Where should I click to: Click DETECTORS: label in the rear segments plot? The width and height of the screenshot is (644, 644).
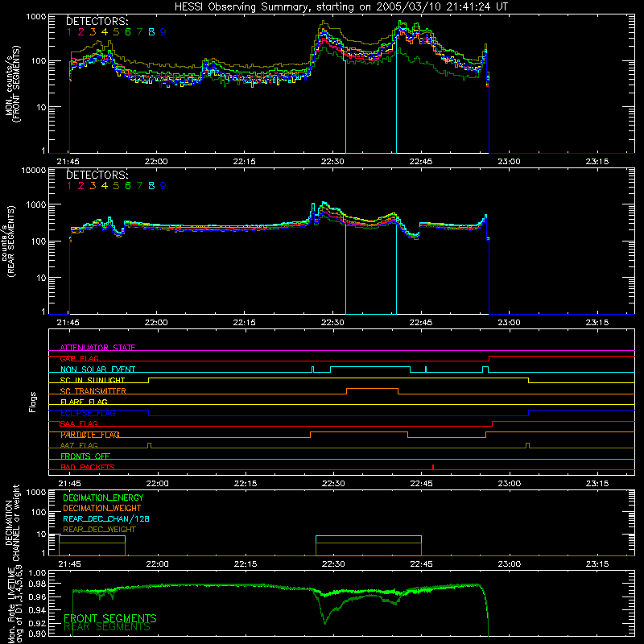[x=97, y=175]
